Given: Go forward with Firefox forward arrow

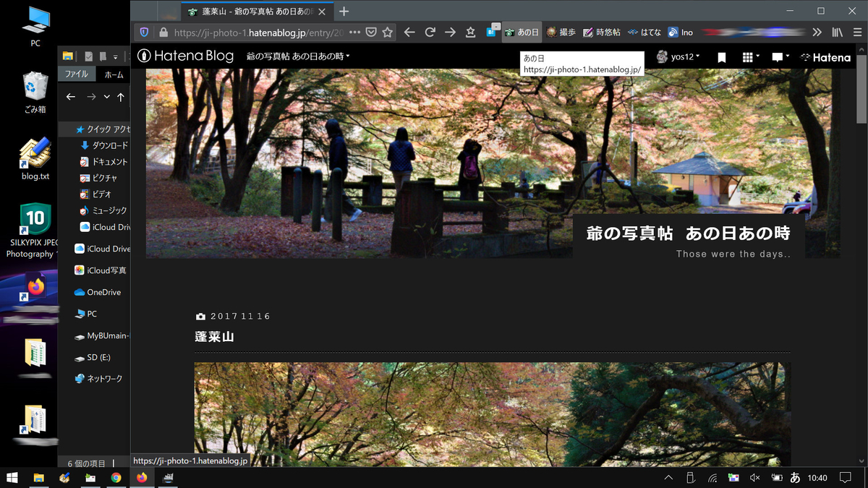Looking at the screenshot, I should 450,32.
